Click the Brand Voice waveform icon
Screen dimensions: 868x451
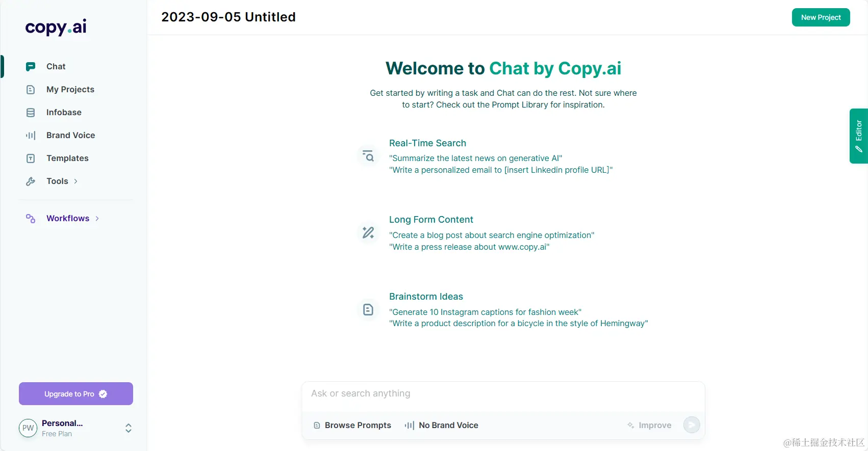coord(31,135)
